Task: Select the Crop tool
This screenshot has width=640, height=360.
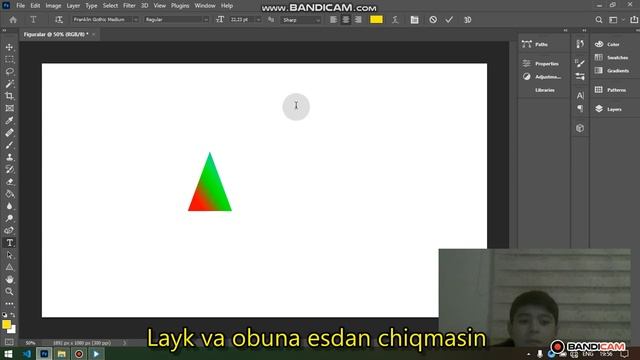Action: point(9,96)
